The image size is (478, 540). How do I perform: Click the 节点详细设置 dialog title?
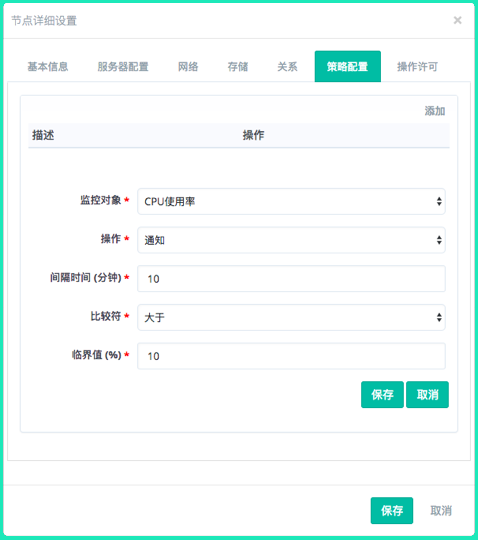(44, 21)
